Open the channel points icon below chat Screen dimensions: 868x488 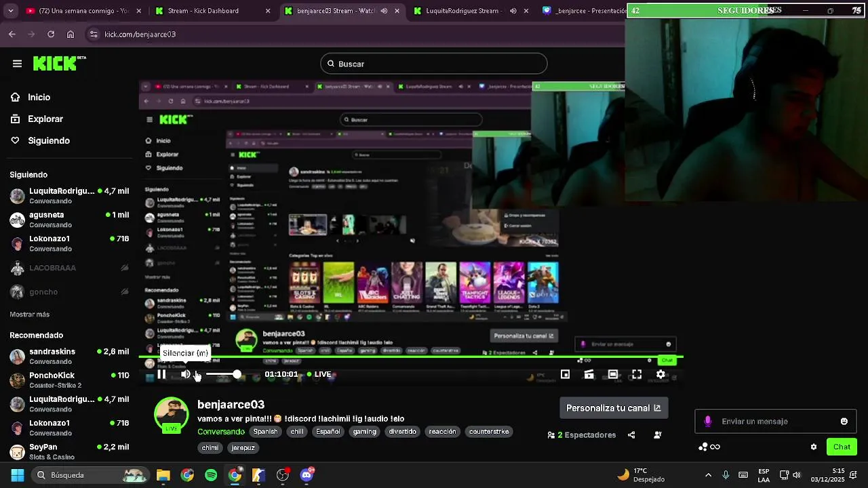coord(709,447)
